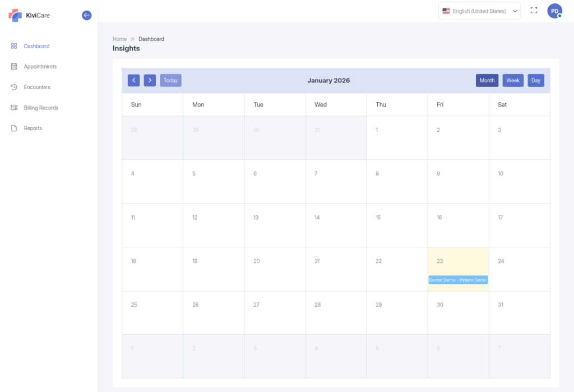This screenshot has width=574, height=392.
Task: Switch calendar to Day view
Action: (x=536, y=80)
